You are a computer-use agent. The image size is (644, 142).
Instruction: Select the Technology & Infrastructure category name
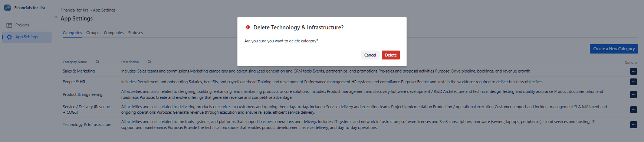[x=87, y=125]
